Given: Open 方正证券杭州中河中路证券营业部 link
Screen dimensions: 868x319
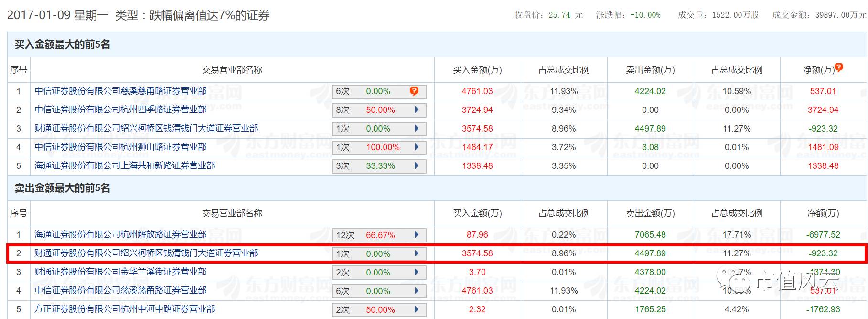Looking at the screenshot, I should pyautogui.click(x=125, y=309).
